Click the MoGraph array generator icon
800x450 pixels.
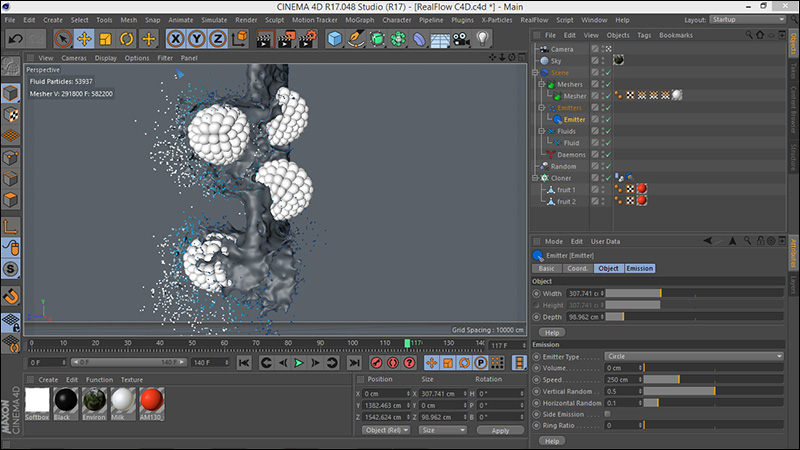(x=398, y=39)
